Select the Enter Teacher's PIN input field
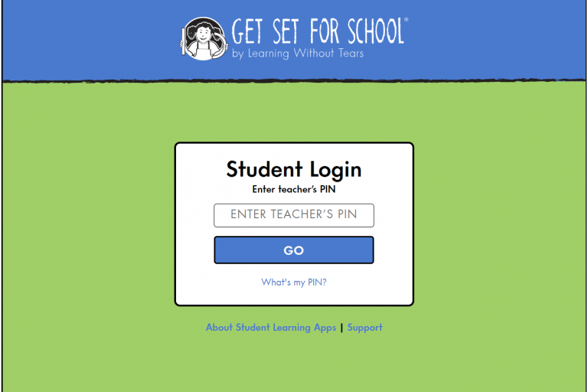The width and height of the screenshot is (588, 392). pos(294,215)
